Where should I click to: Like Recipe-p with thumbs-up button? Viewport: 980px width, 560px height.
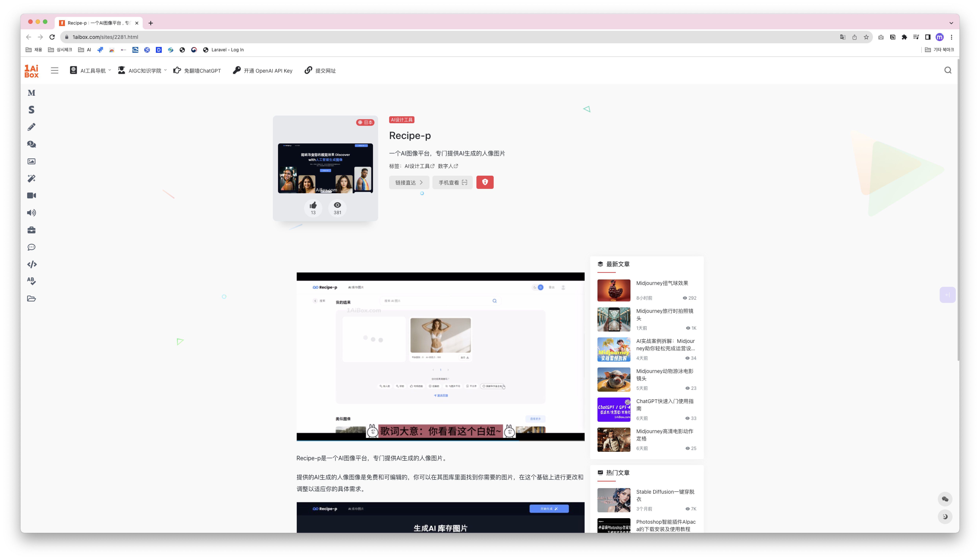(x=313, y=208)
